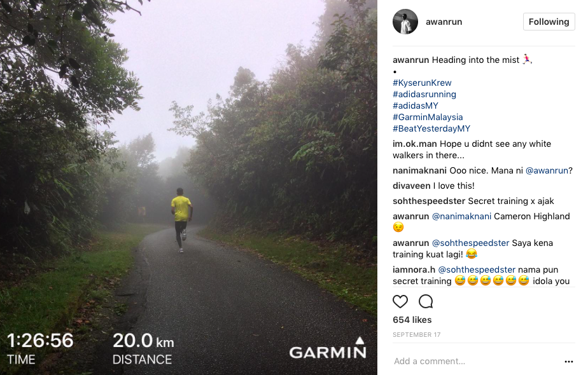This screenshot has height=375, width=588.
Task: Click the awanrun username in header
Action: point(444,22)
